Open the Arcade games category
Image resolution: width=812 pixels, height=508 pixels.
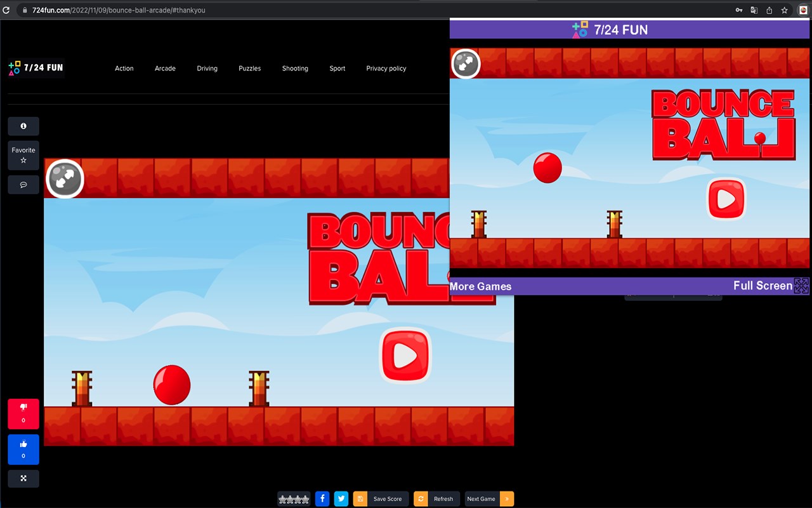(165, 69)
